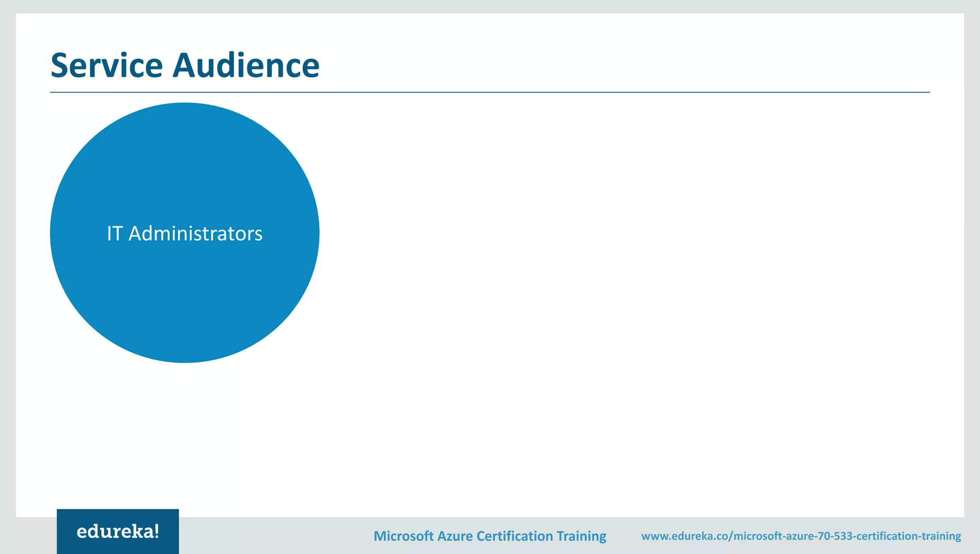The image size is (980, 554).
Task: Click the word "Certification" in footer title
Action: [x=514, y=536]
